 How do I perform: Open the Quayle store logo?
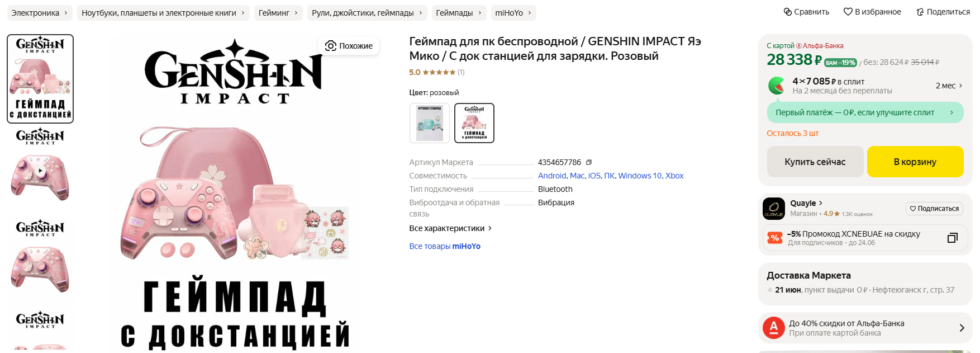pyautogui.click(x=774, y=209)
